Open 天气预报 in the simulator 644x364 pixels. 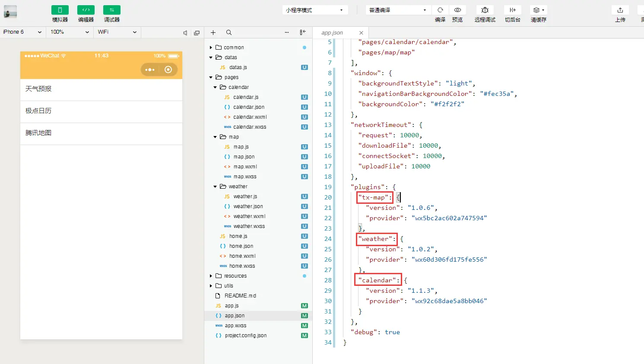101,89
